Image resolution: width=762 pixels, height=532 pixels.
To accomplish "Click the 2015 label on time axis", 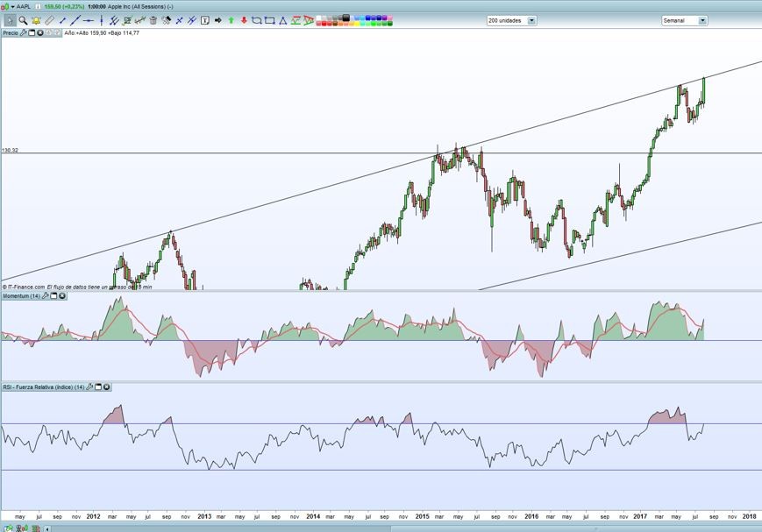I will point(422,516).
